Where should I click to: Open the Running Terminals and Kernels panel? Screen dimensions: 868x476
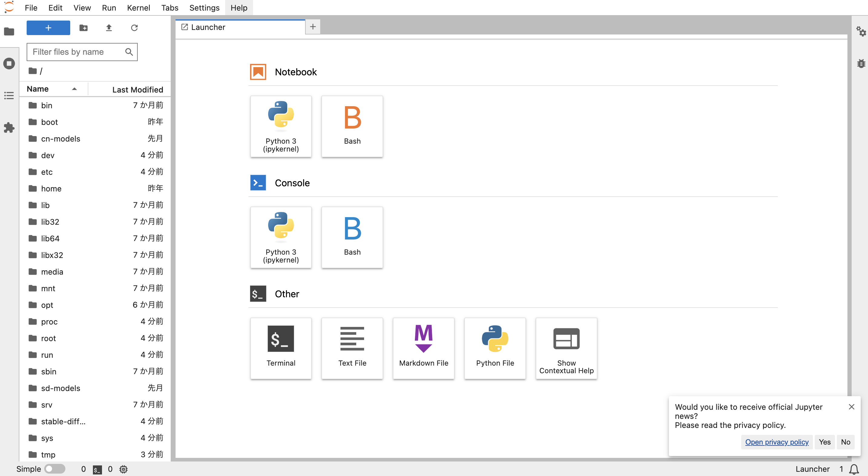9,63
